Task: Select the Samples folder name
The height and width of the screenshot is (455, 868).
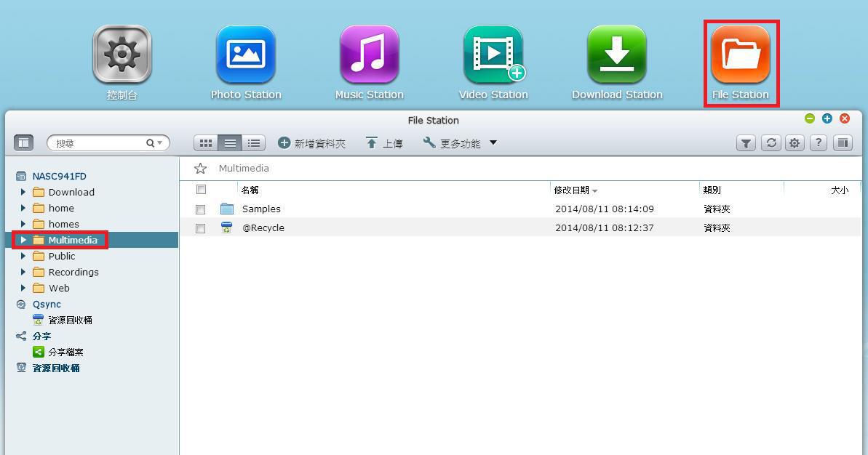Action: pyautogui.click(x=261, y=209)
